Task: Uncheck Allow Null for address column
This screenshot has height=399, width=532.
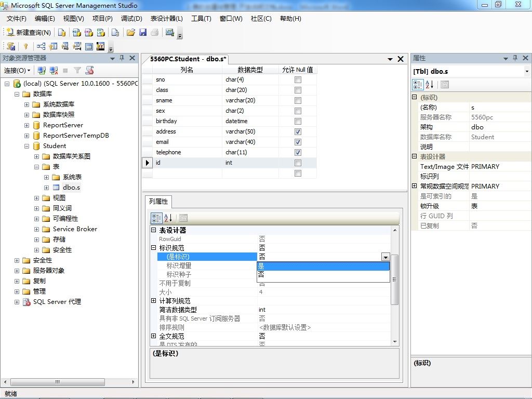Action: pyautogui.click(x=298, y=131)
